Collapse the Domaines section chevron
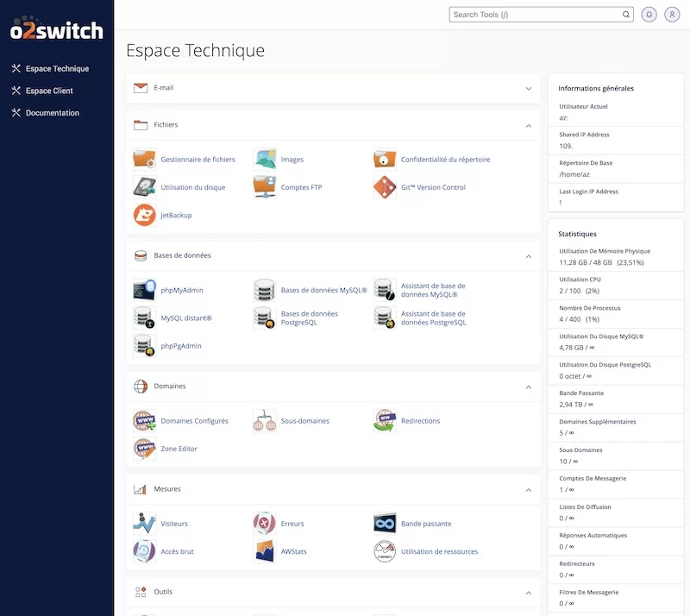 529,387
